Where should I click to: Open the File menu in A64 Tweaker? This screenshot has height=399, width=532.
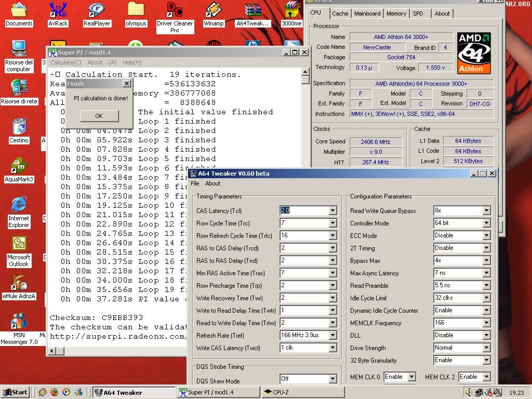click(x=195, y=183)
